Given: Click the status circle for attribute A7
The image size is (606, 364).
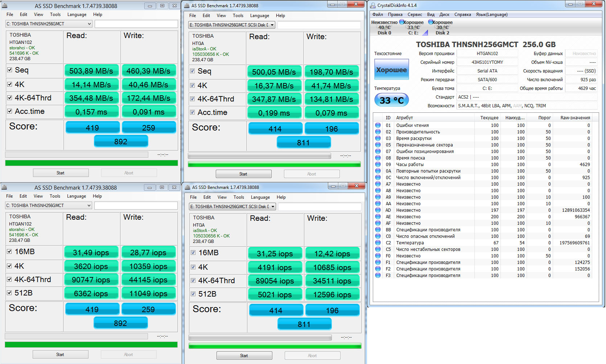Looking at the screenshot, I should pos(378,184).
